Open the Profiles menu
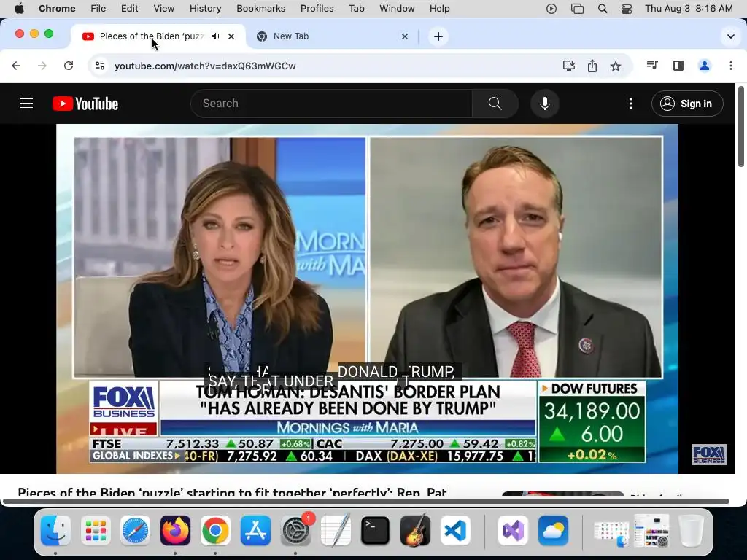The width and height of the screenshot is (747, 560). 317,8
